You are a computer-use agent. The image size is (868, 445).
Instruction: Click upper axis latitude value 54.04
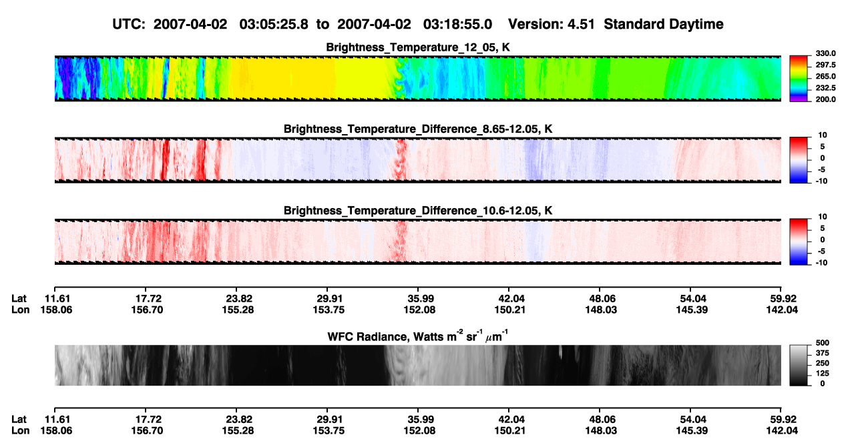[x=692, y=298]
